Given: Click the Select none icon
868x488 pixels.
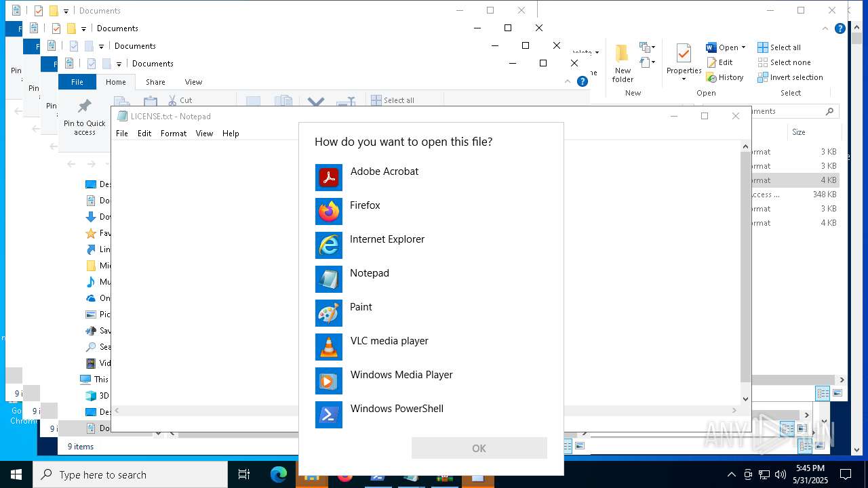Looking at the screenshot, I should point(763,62).
